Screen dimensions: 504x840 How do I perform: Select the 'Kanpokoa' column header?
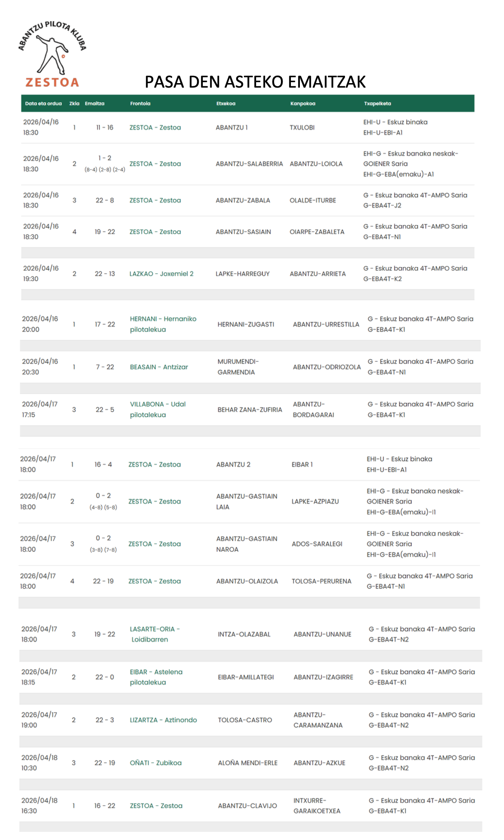pyautogui.click(x=303, y=103)
